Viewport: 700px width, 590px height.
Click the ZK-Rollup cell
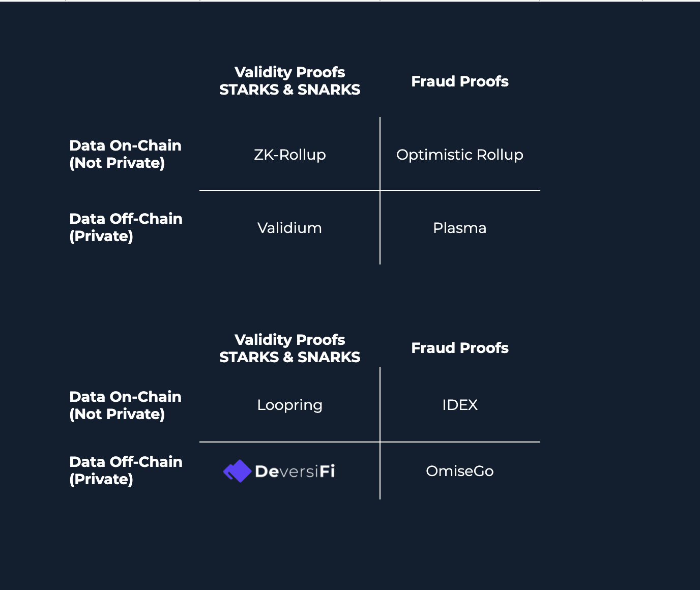pos(290,155)
